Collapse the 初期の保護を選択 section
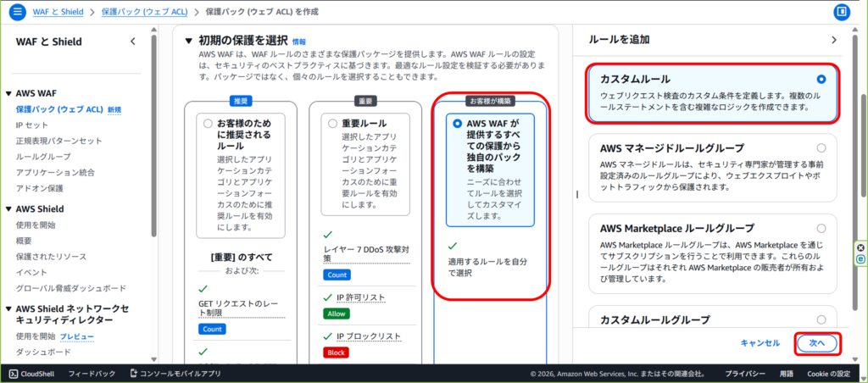 188,40
